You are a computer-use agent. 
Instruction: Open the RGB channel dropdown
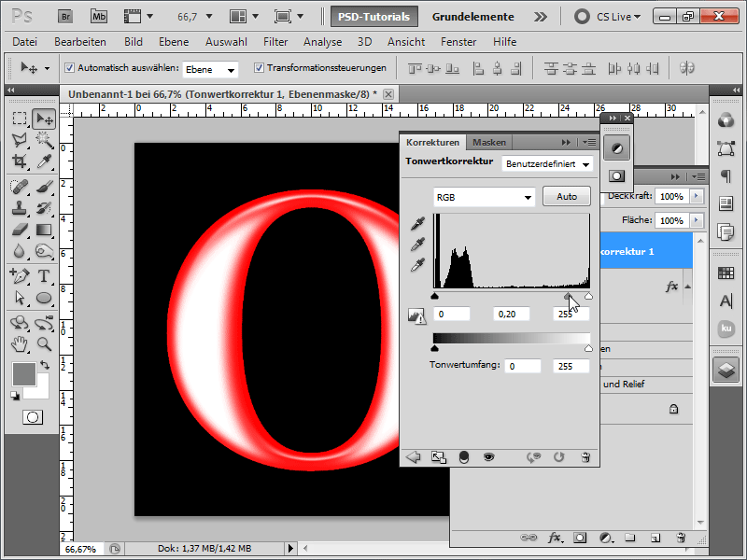pyautogui.click(x=484, y=197)
